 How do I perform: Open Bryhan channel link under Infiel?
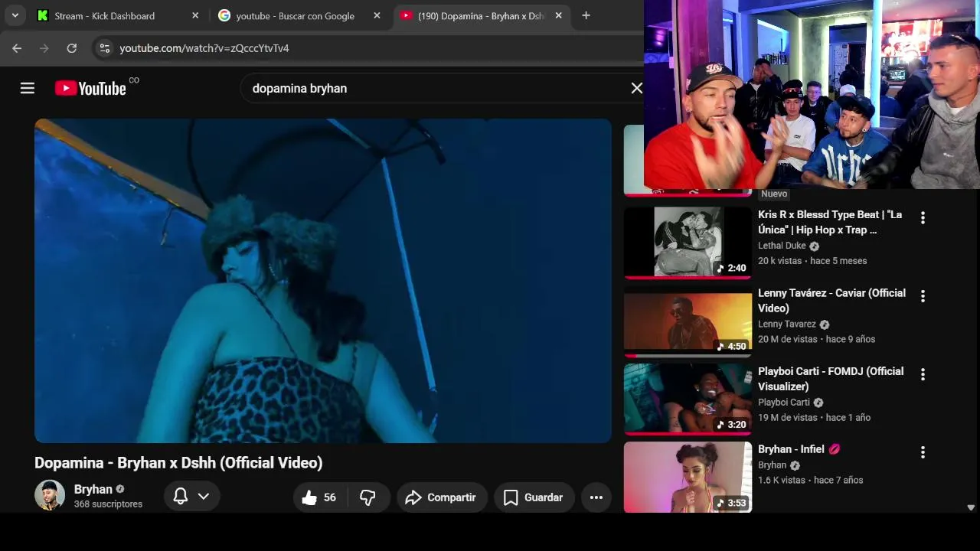coord(773,465)
